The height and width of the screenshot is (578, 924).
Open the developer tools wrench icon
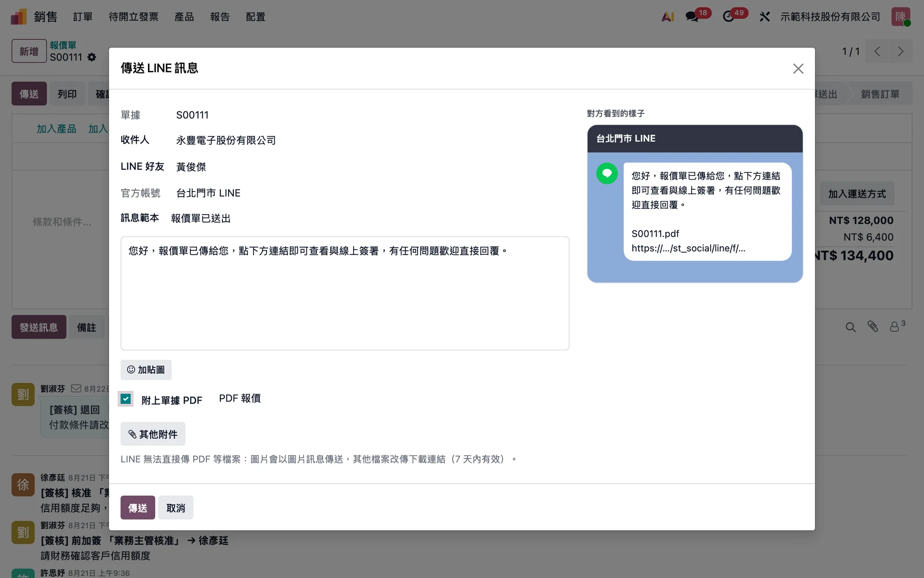[x=765, y=17]
